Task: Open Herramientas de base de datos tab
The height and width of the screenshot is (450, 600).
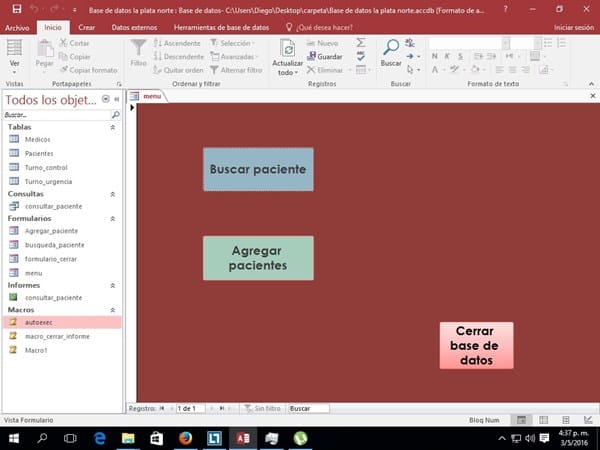Action: 221,28
